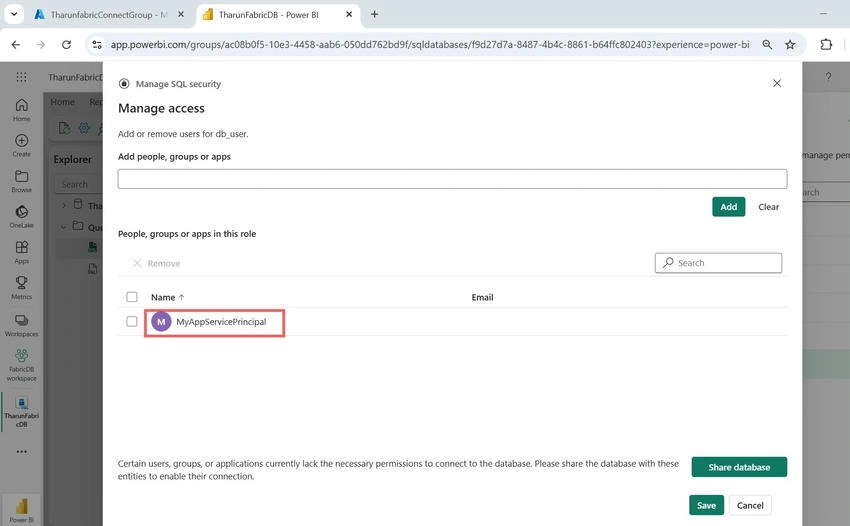
Task: Open Metrics in the left sidebar
Action: click(x=22, y=287)
